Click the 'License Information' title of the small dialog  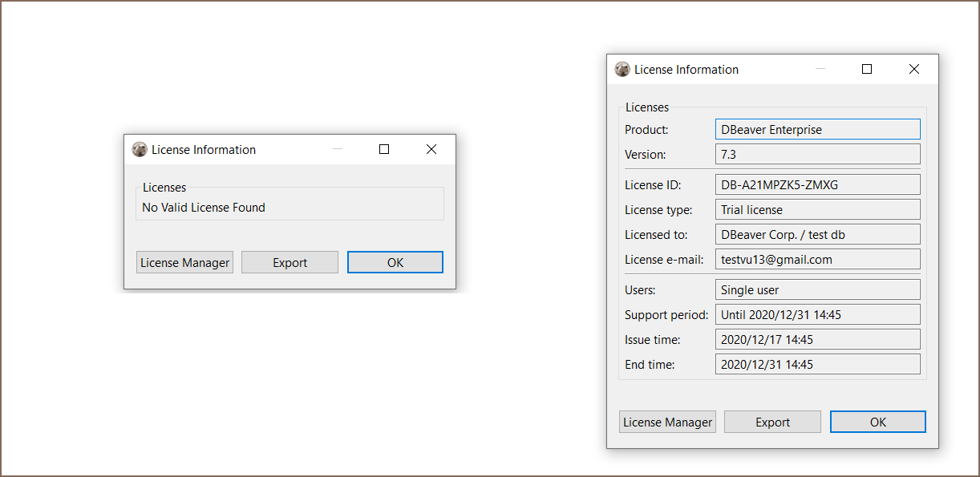point(204,149)
